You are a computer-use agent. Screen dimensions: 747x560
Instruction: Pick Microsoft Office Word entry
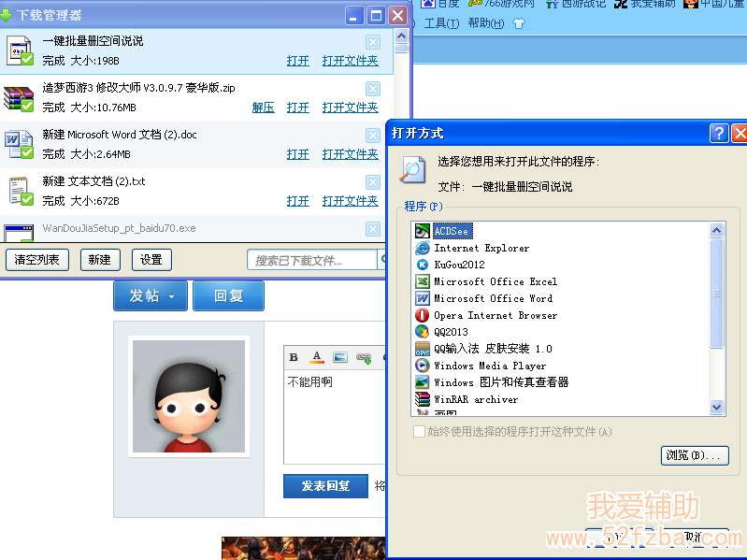(493, 298)
